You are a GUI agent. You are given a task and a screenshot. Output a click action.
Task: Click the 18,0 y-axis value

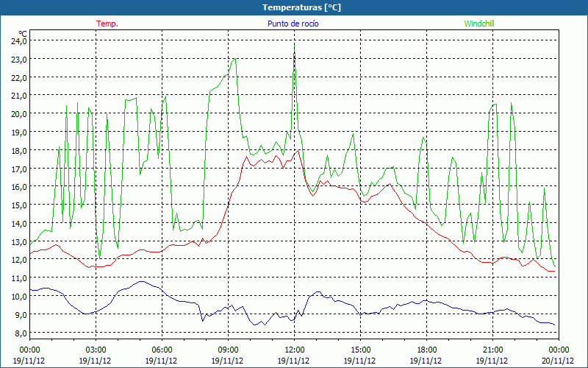coord(19,151)
